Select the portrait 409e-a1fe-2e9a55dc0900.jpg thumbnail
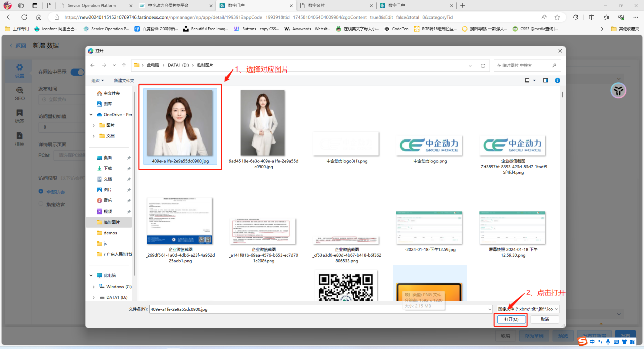This screenshot has width=644, height=349. tap(180, 123)
